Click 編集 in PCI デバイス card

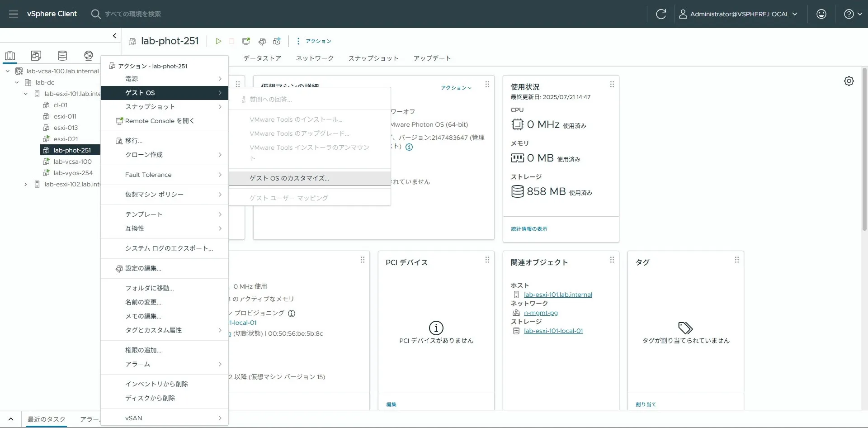tap(391, 404)
